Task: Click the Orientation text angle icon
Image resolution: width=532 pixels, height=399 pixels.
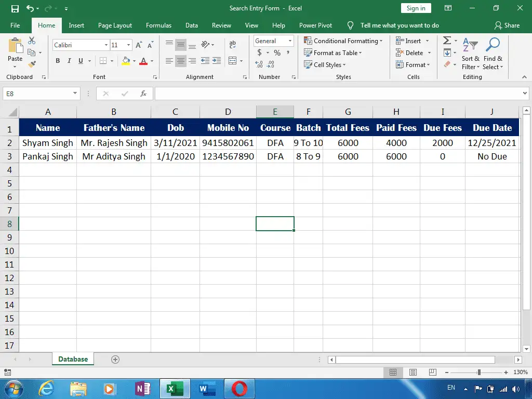Action: [205, 45]
